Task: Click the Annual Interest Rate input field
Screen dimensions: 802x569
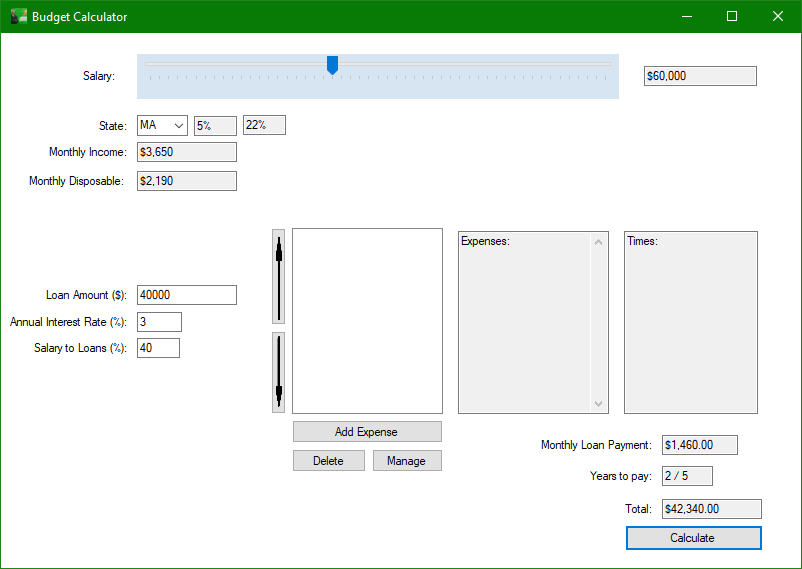Action: [x=159, y=322]
